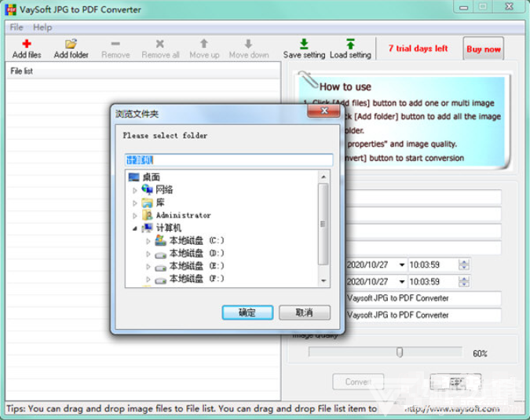This screenshot has height=420, width=530.
Task: Minimize the VaySoft converter window
Action: pos(463,7)
